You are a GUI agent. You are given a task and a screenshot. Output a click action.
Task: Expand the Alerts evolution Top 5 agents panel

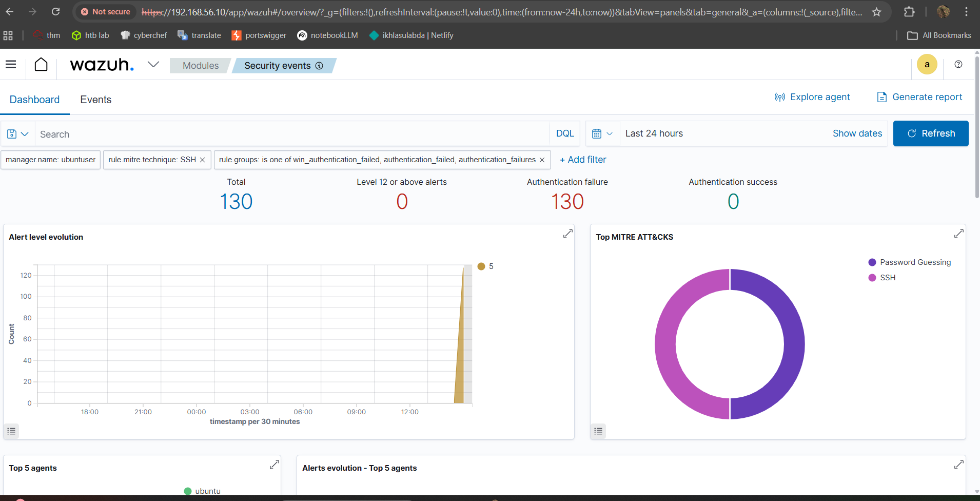(x=958, y=465)
